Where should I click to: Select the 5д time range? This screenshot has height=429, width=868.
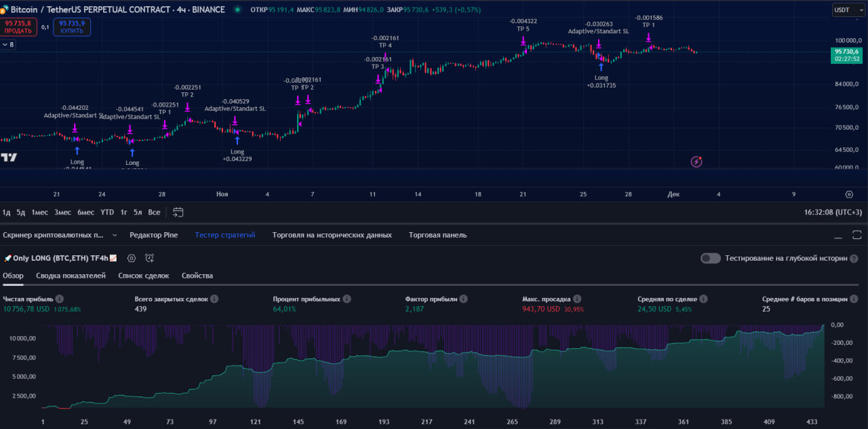[x=21, y=212]
